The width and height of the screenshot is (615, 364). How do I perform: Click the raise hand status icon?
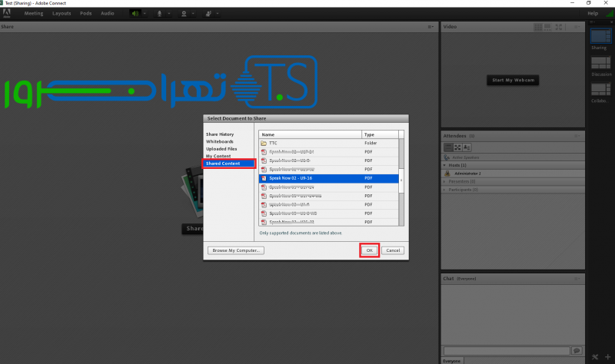(208, 13)
